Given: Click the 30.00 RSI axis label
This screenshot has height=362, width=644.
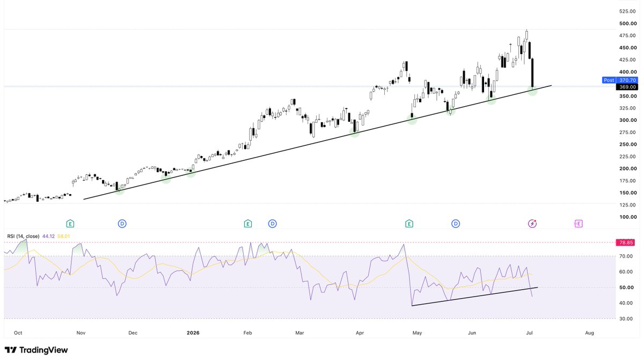Looking at the screenshot, I should [626, 319].
